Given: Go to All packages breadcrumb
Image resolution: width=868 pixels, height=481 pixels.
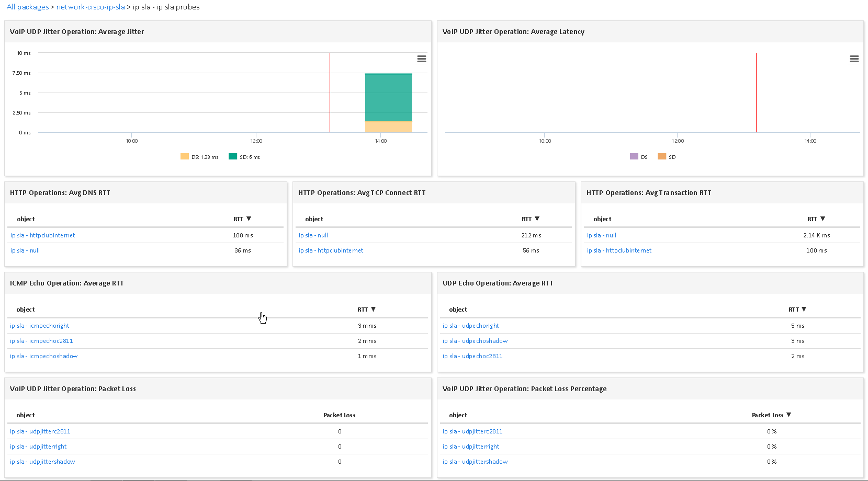Looking at the screenshot, I should click(x=27, y=7).
